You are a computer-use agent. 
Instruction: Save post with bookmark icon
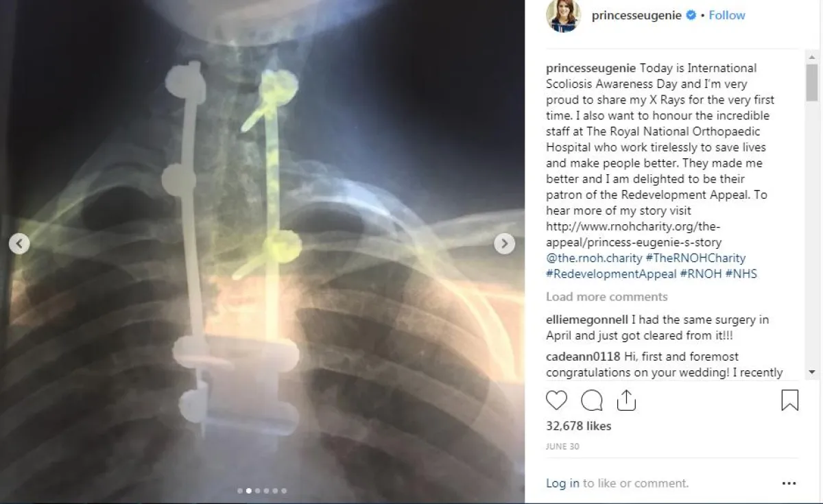point(790,400)
